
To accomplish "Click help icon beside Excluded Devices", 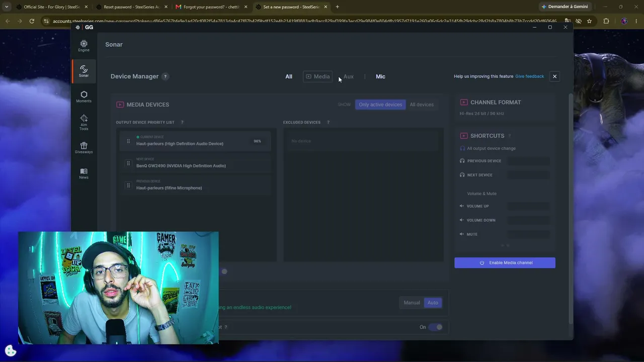I will [328, 122].
